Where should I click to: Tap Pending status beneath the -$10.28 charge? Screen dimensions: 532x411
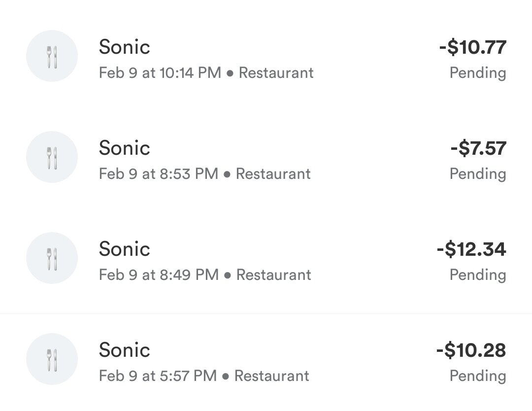point(477,376)
